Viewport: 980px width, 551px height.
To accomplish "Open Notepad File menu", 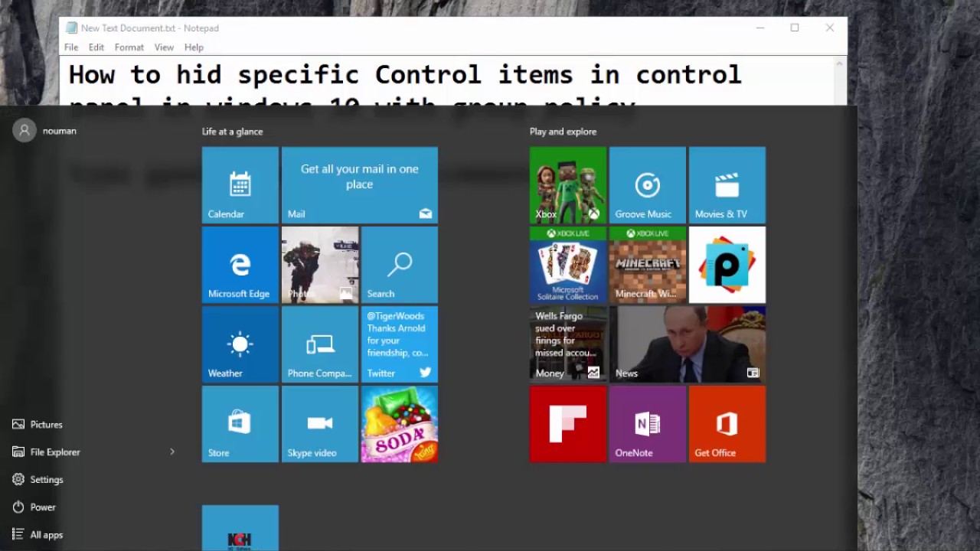I will (x=71, y=47).
